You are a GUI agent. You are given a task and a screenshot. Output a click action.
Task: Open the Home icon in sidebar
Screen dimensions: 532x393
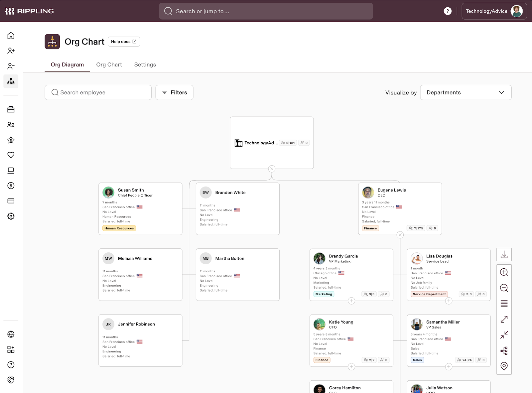(x=11, y=36)
